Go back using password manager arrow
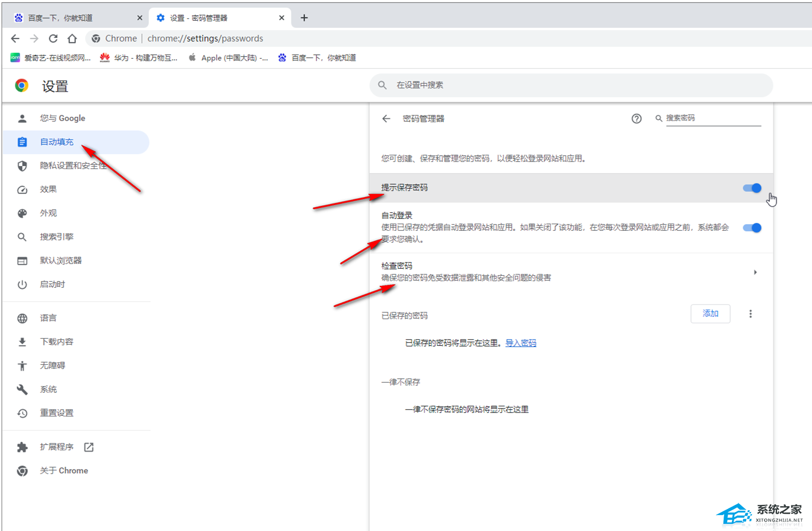The height and width of the screenshot is (531, 812). [x=386, y=119]
